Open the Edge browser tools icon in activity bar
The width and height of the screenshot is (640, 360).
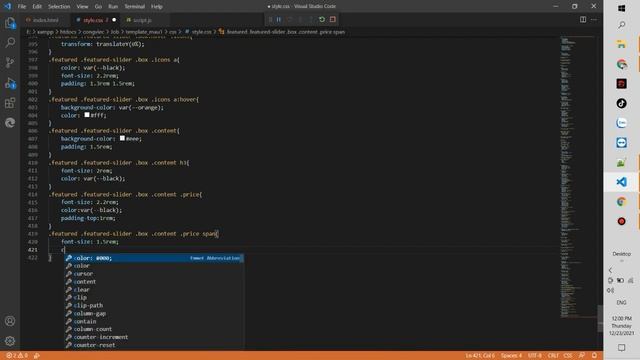pyautogui.click(x=10, y=123)
